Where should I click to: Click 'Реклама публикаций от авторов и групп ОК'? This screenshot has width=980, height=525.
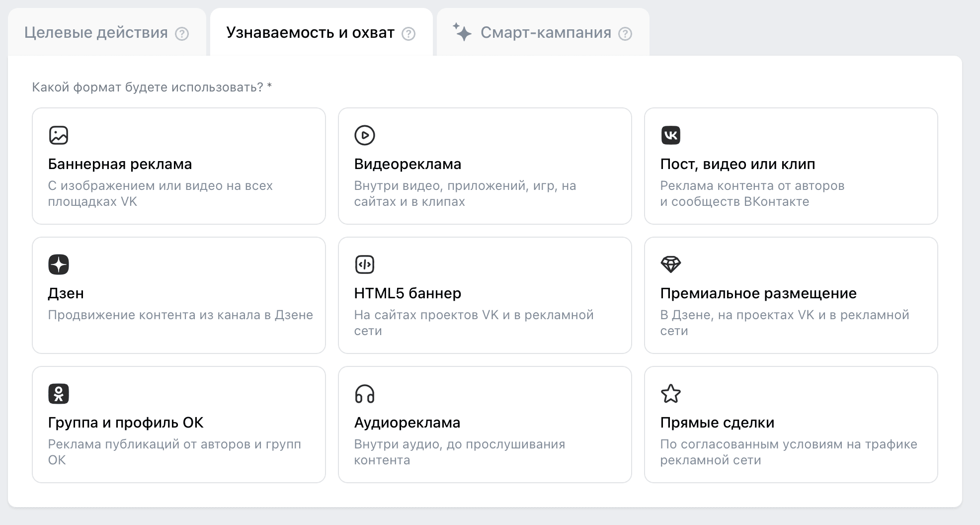click(174, 452)
